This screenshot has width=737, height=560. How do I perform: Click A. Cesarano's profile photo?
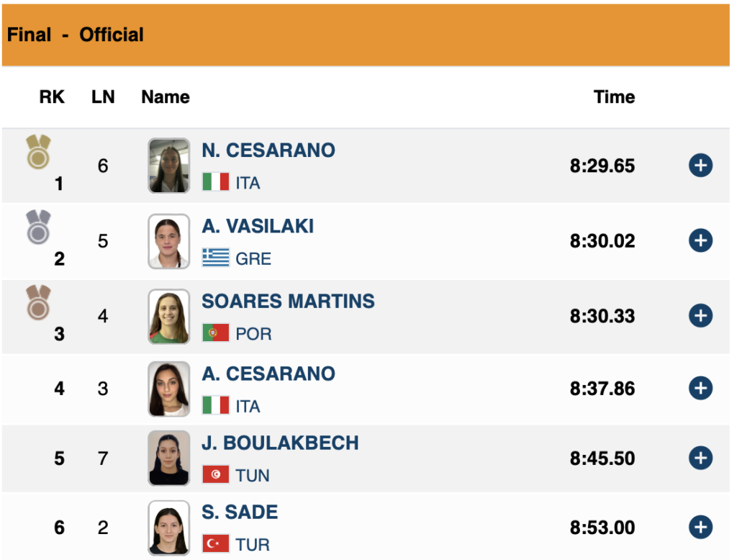pos(168,389)
